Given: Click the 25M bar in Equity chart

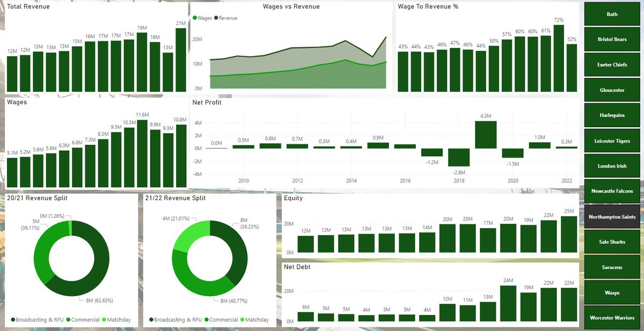Looking at the screenshot, I should pyautogui.click(x=568, y=234).
